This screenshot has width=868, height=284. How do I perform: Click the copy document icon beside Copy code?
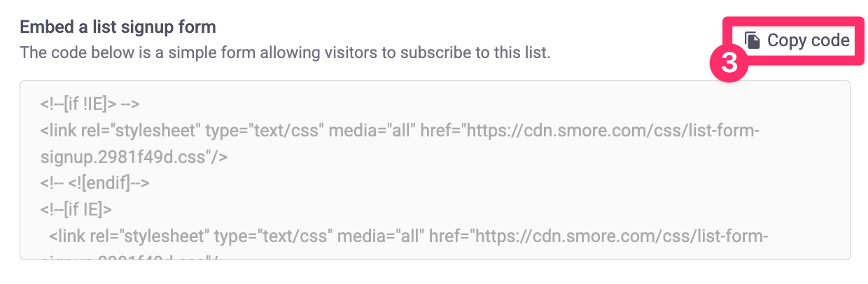coord(752,41)
